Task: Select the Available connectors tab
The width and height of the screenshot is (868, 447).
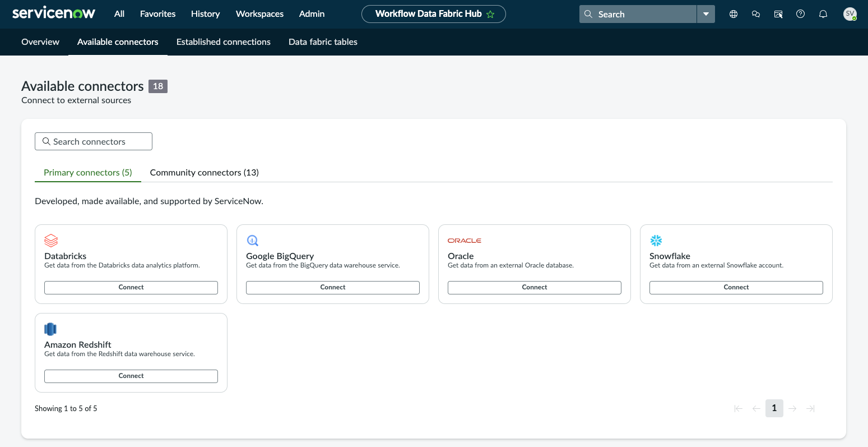Action: pos(118,42)
